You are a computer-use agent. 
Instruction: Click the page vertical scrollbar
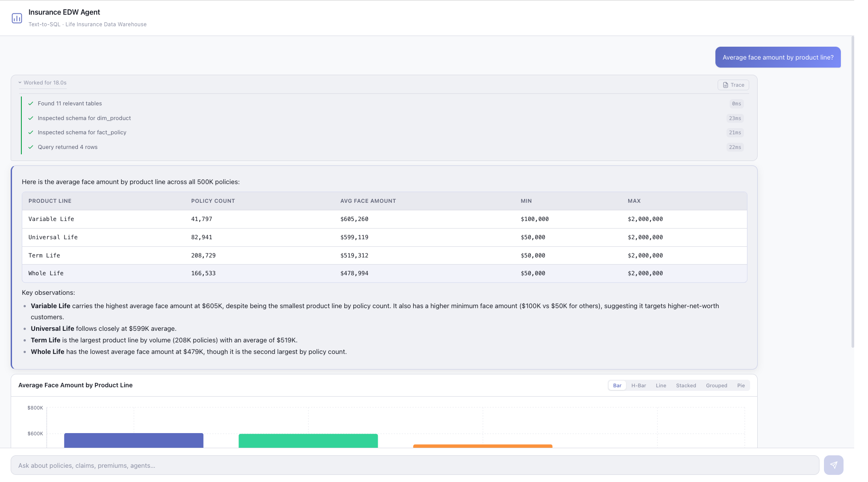pyautogui.click(x=852, y=192)
